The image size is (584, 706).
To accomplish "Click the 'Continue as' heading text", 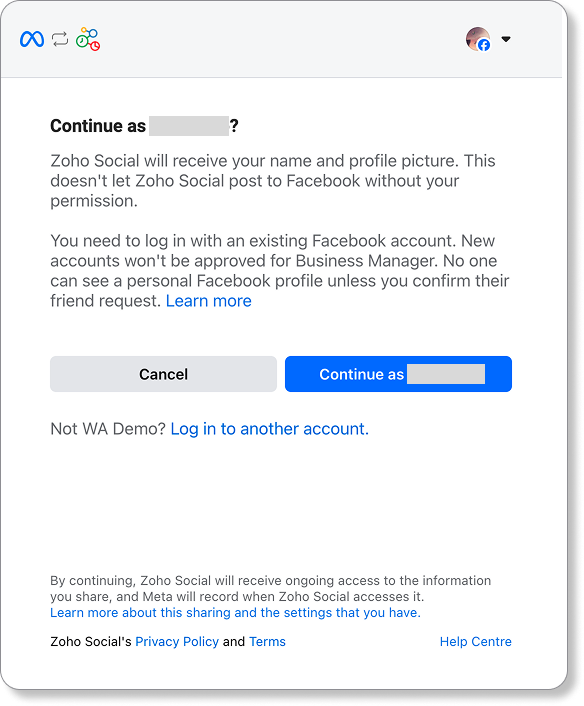I will tap(98, 126).
